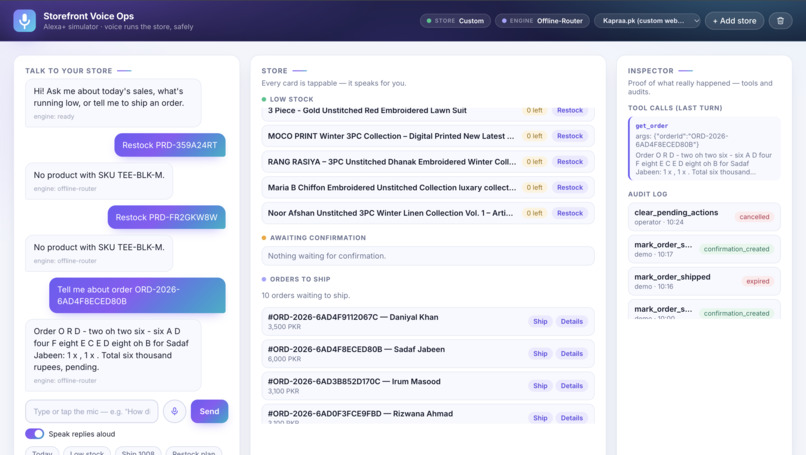Ship Rizwana Ahmad's order

point(540,417)
